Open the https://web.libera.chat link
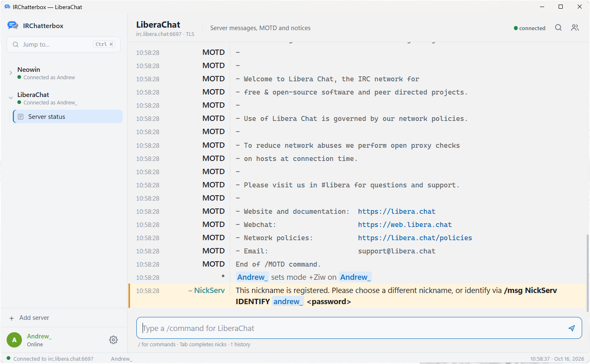This screenshot has width=590, height=364. pyautogui.click(x=405, y=225)
